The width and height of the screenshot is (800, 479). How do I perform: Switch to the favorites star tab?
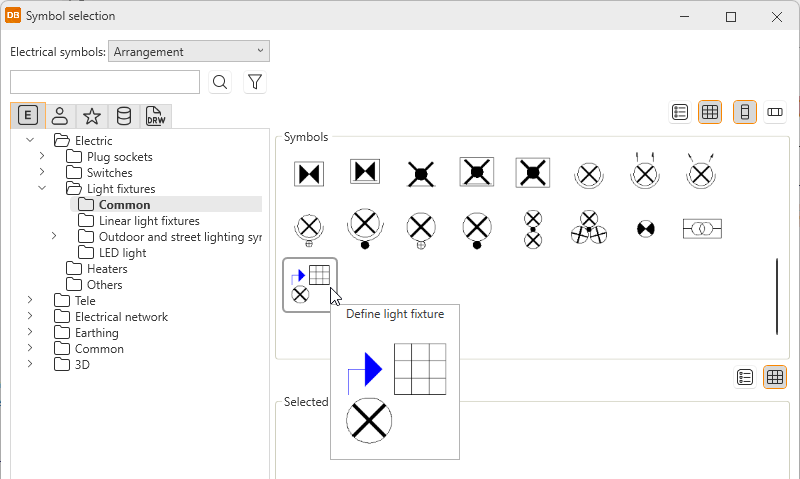92,116
